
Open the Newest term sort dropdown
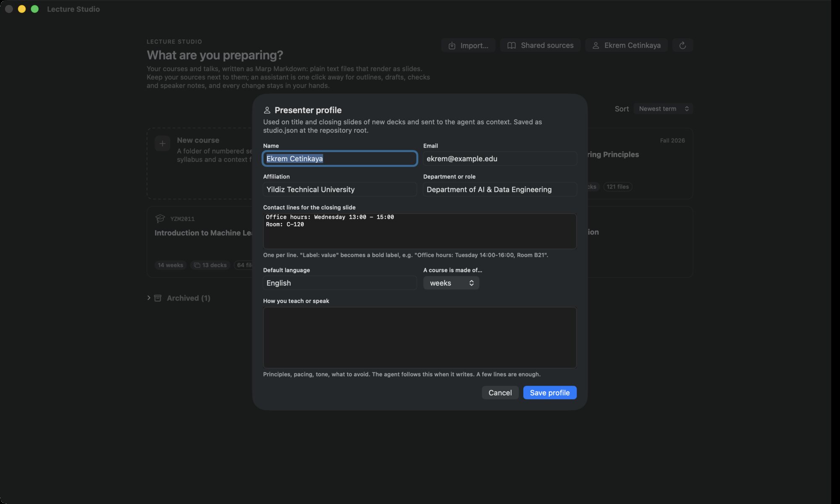tap(664, 109)
